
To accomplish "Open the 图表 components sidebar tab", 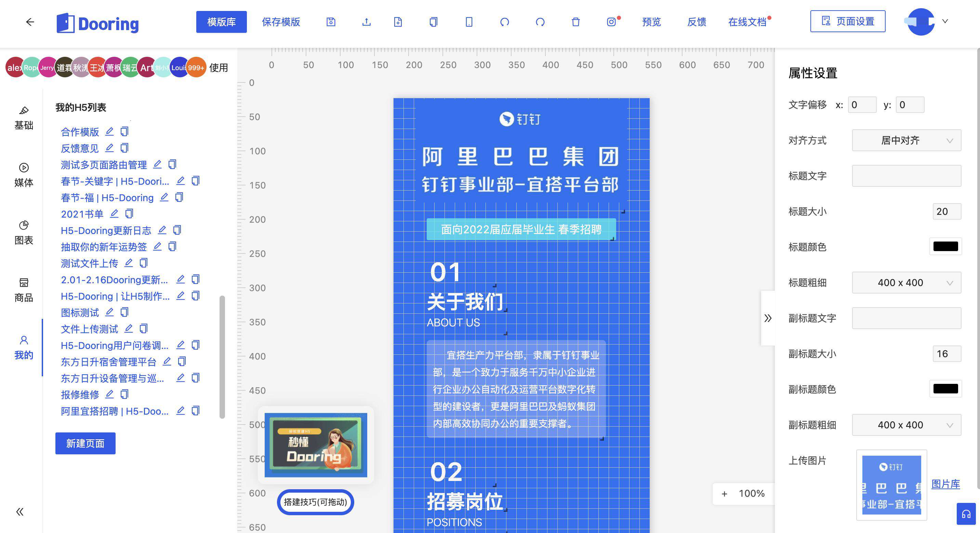I will click(x=24, y=233).
